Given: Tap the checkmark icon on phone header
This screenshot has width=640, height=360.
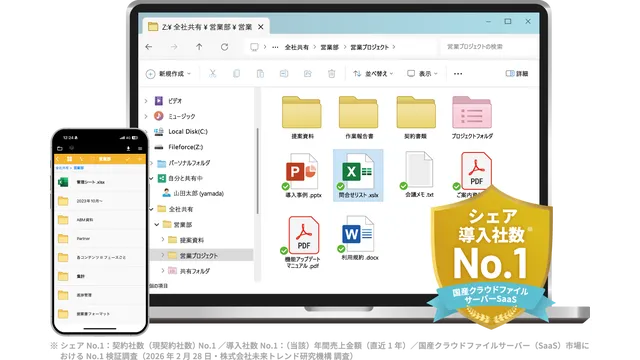Looking at the screenshot, I should point(128,159).
